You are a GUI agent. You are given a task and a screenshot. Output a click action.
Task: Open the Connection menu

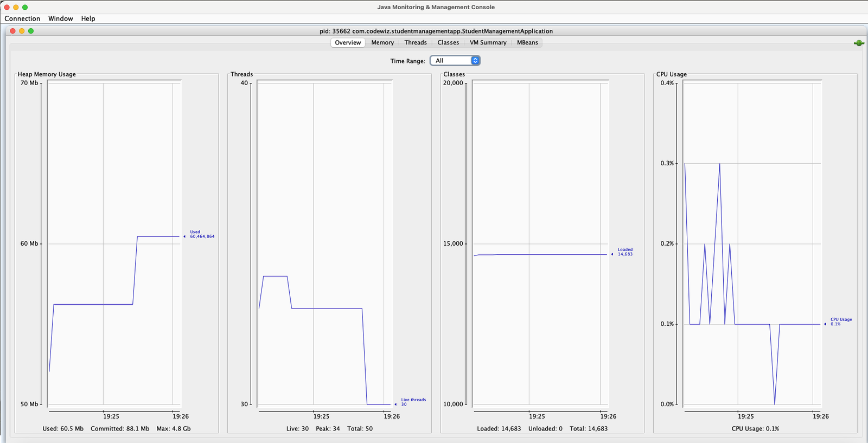click(x=22, y=18)
